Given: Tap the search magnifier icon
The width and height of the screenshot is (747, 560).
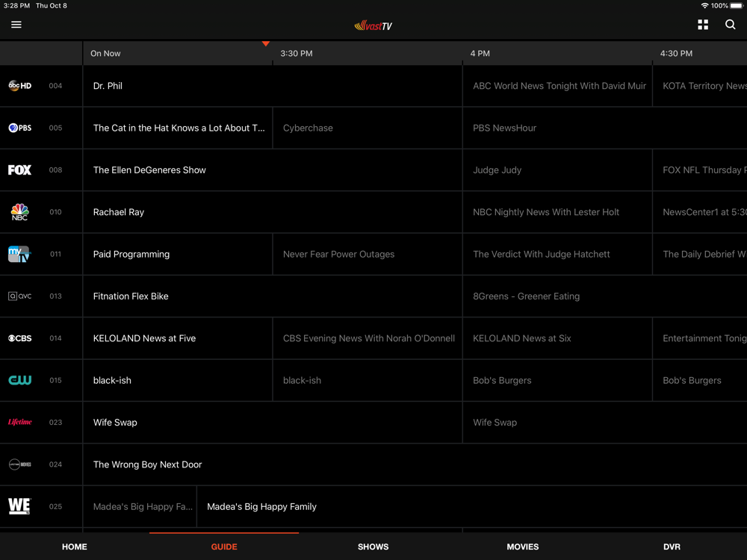Looking at the screenshot, I should coord(730,25).
